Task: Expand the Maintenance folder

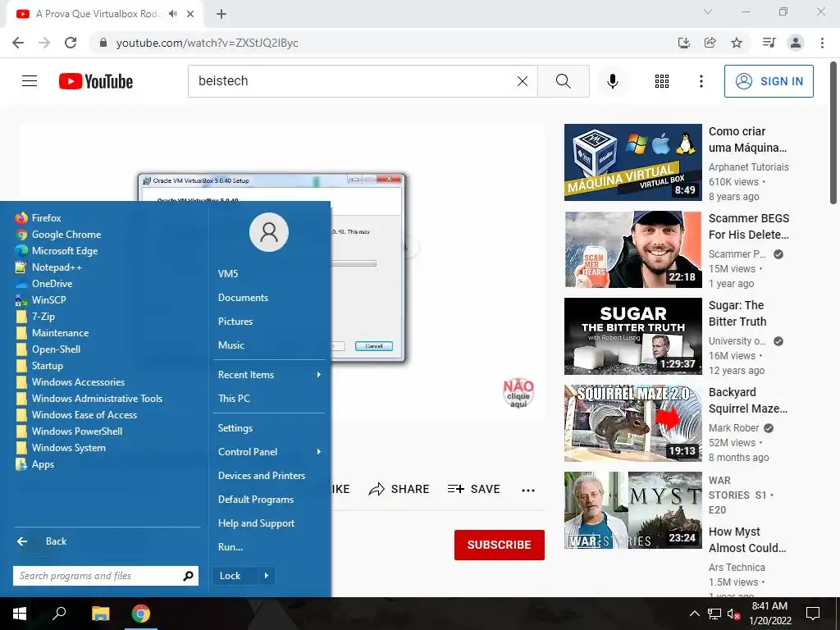Action: [52, 333]
